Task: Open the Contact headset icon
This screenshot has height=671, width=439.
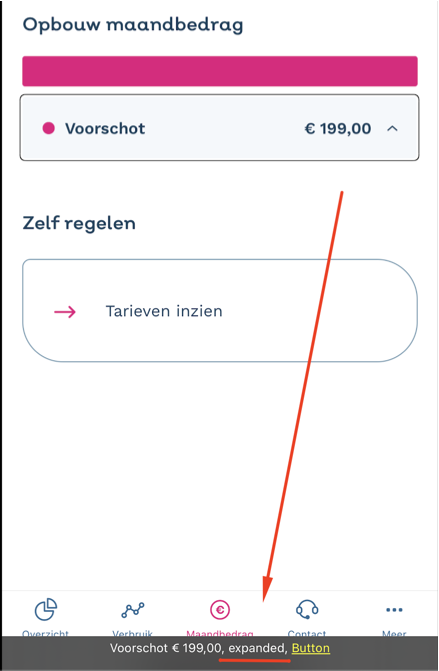Action: pyautogui.click(x=307, y=609)
